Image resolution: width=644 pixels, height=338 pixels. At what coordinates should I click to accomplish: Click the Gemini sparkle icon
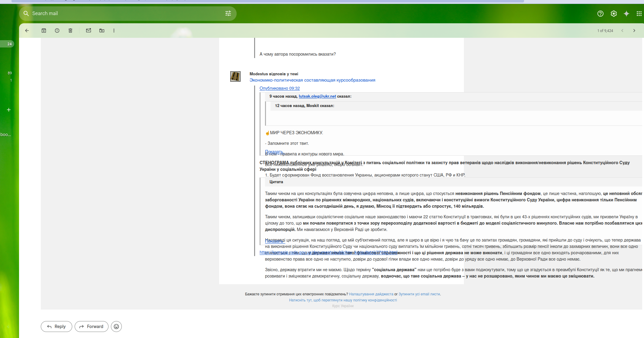626,14
